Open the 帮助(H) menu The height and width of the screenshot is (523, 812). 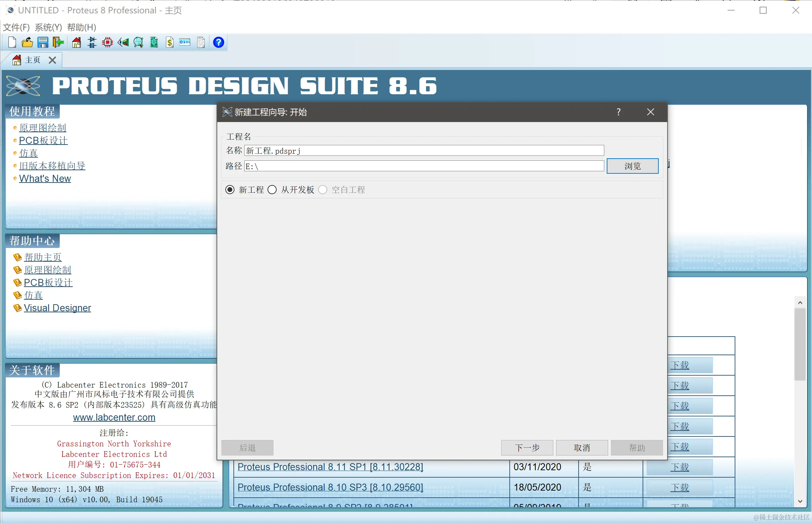point(82,27)
